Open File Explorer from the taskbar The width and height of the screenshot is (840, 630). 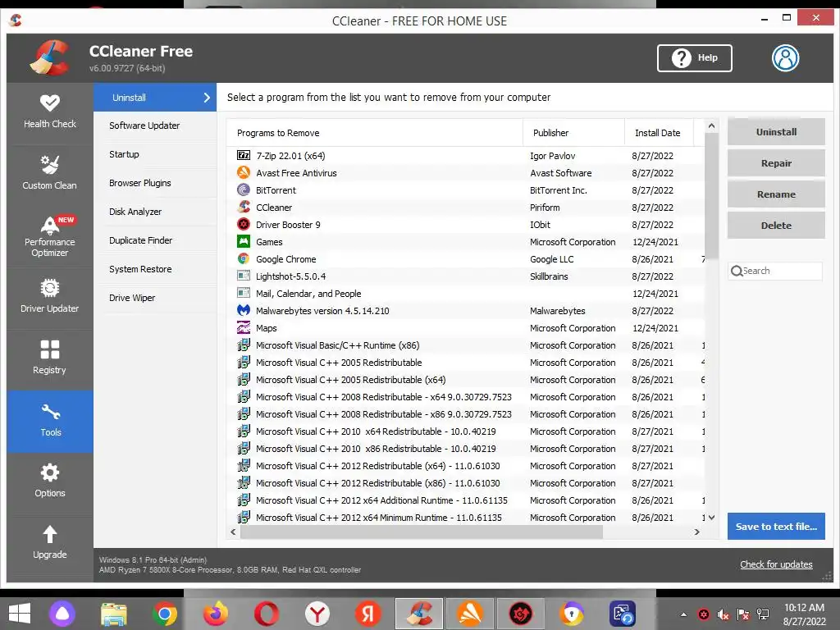[x=114, y=614]
